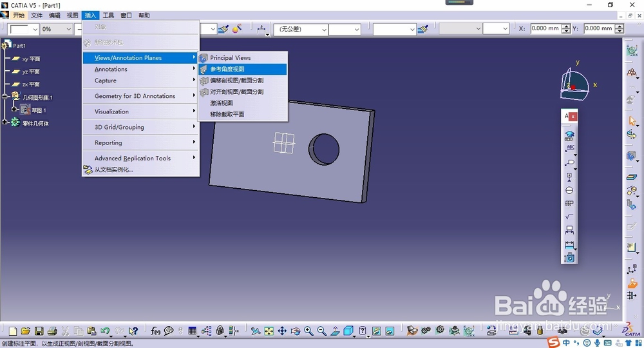The height and width of the screenshot is (348, 644).
Task: Open Advanced Replication Tools submenu
Action: (x=140, y=158)
